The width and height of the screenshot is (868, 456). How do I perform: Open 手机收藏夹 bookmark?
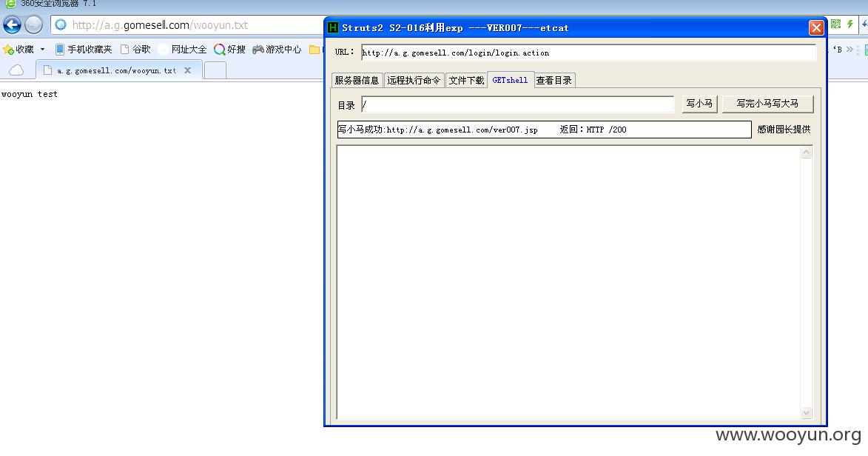pyautogui.click(x=84, y=50)
